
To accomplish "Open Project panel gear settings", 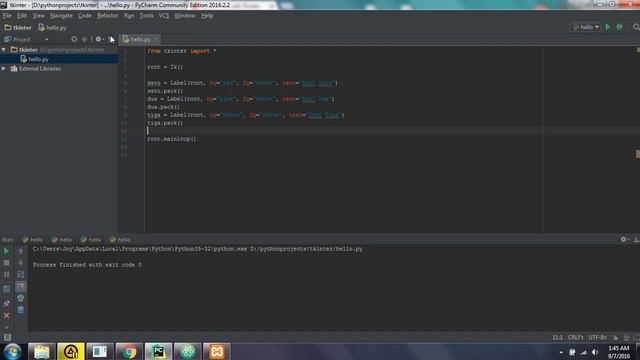I will coord(99,39).
